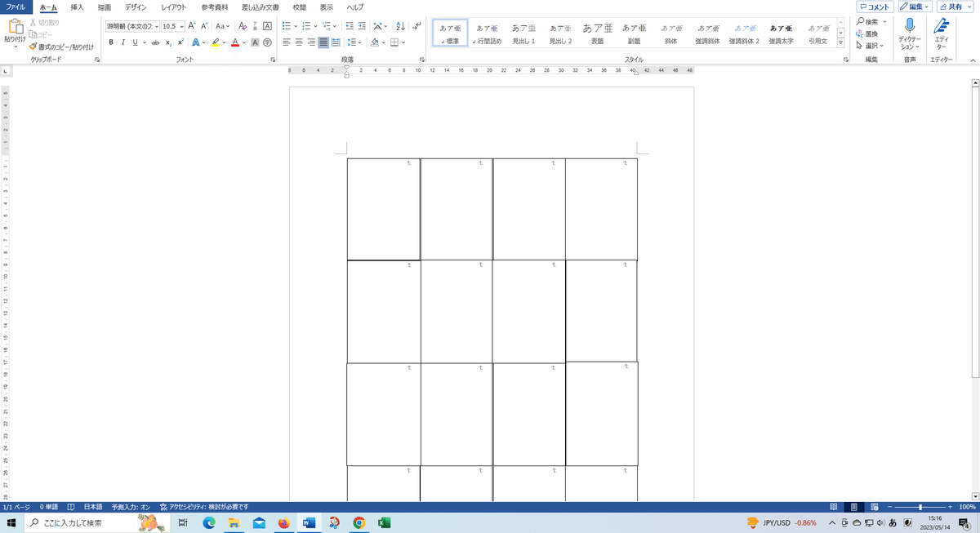Click the Enclosed Character (字) circle icon
Image resolution: width=980 pixels, height=533 pixels.
tap(267, 42)
